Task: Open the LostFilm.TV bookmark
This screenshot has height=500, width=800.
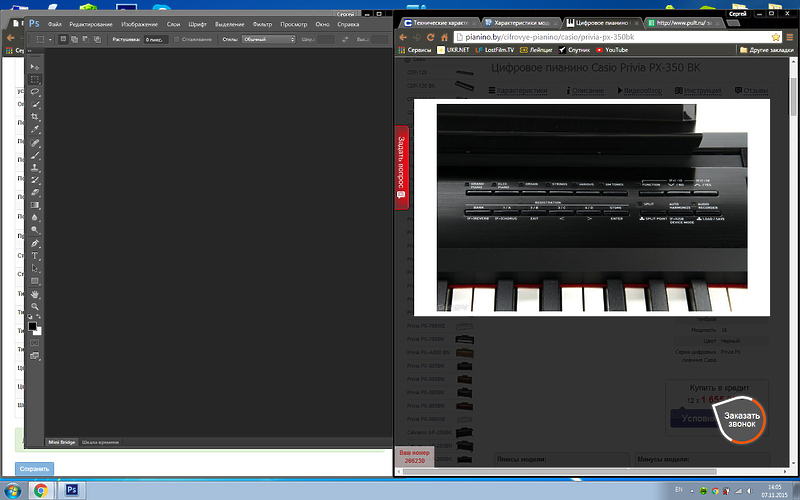Action: click(x=494, y=50)
